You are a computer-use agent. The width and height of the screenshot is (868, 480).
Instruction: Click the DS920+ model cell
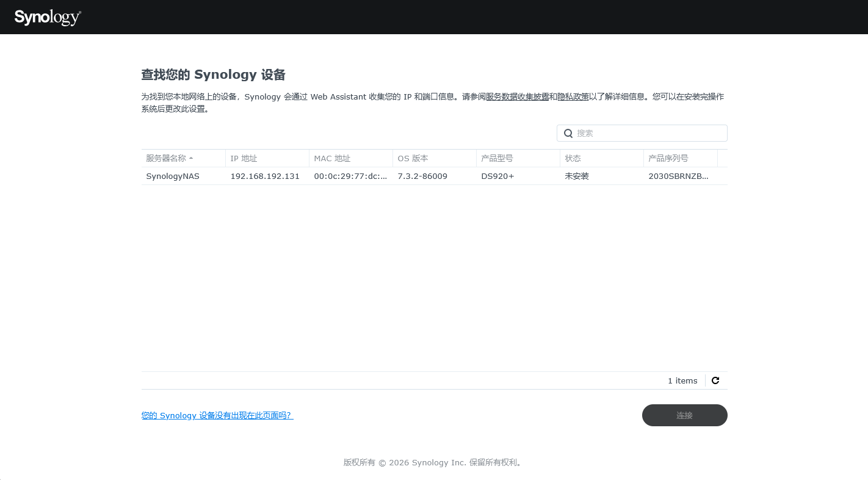click(x=497, y=176)
